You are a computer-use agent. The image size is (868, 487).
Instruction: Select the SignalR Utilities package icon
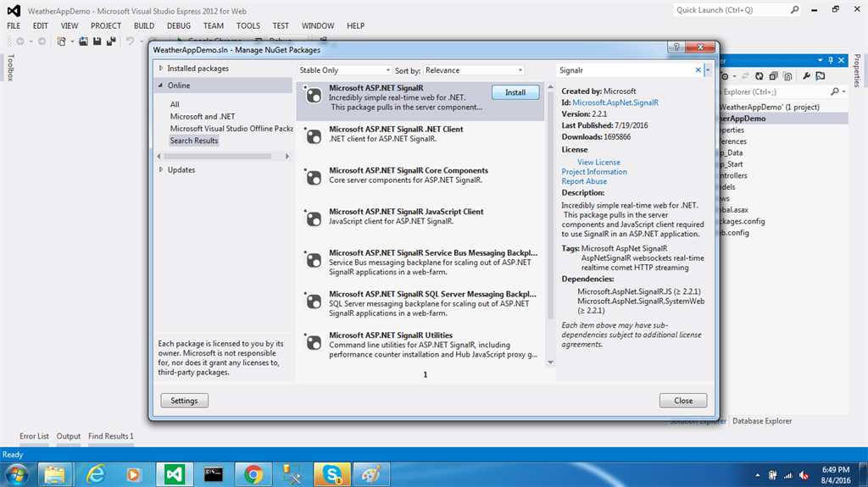tap(314, 342)
